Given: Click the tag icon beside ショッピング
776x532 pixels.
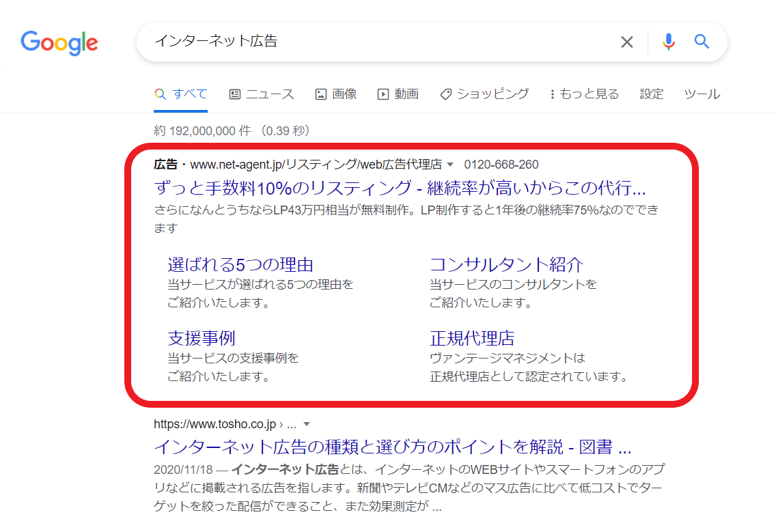Looking at the screenshot, I should pos(446,94).
